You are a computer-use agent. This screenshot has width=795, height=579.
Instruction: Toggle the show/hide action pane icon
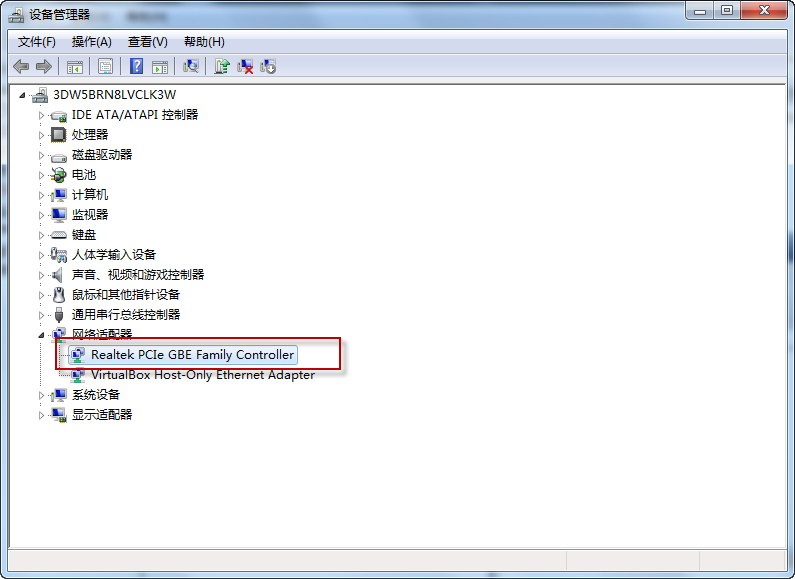coord(160,66)
